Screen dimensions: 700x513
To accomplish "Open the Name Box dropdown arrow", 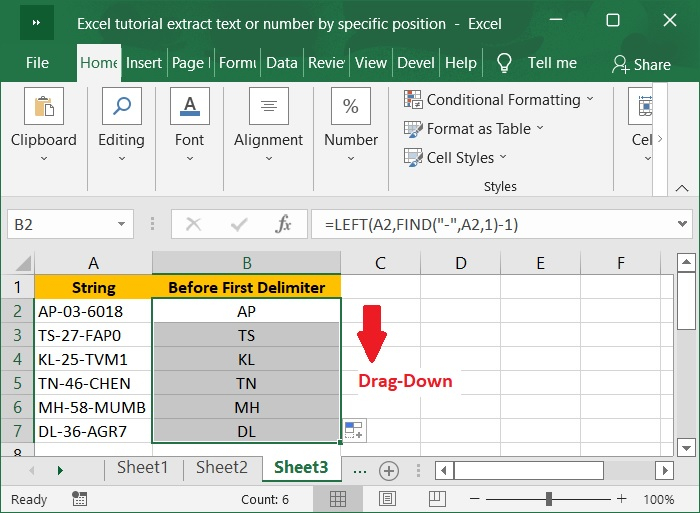I will pyautogui.click(x=122, y=225).
